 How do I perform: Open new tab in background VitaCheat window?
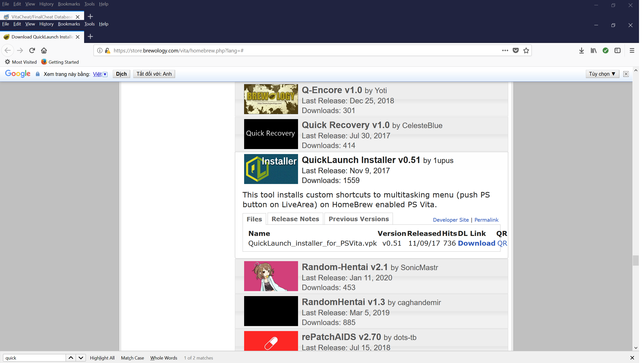tap(91, 17)
